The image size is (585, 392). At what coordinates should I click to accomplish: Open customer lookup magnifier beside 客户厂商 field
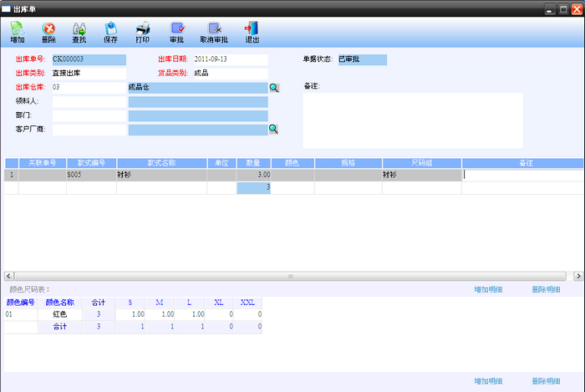(273, 129)
